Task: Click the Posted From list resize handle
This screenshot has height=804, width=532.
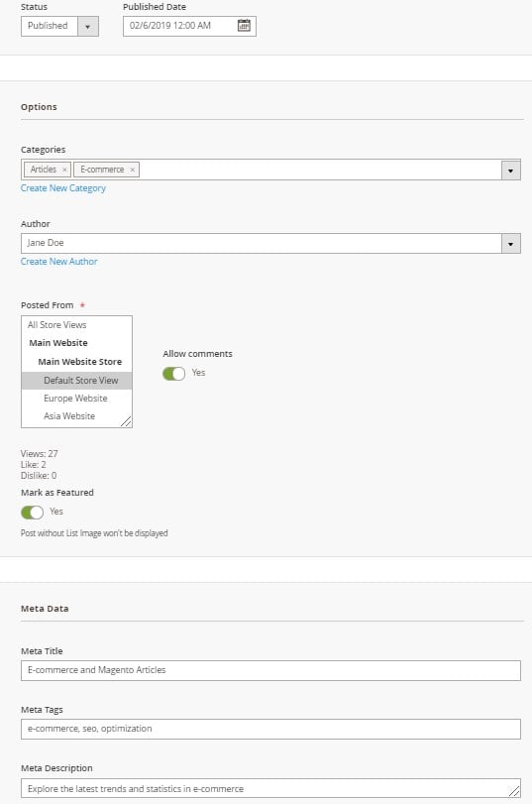Action: 126,421
